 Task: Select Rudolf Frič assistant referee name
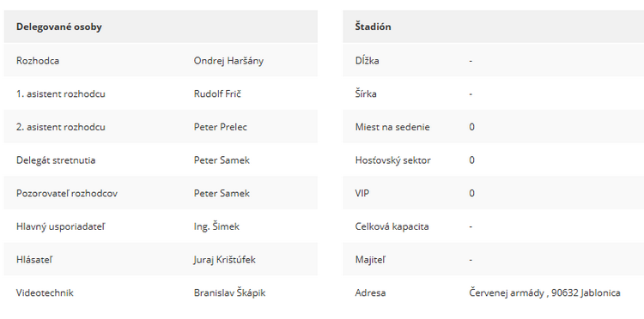pyautogui.click(x=217, y=93)
